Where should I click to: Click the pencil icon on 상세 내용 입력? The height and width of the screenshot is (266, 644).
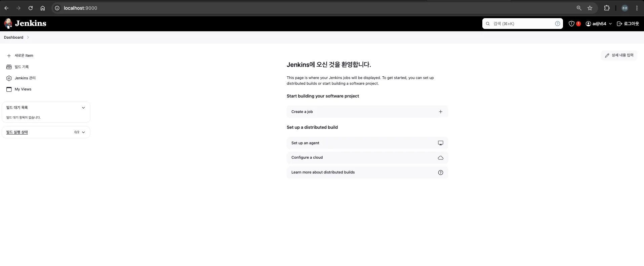tap(607, 55)
